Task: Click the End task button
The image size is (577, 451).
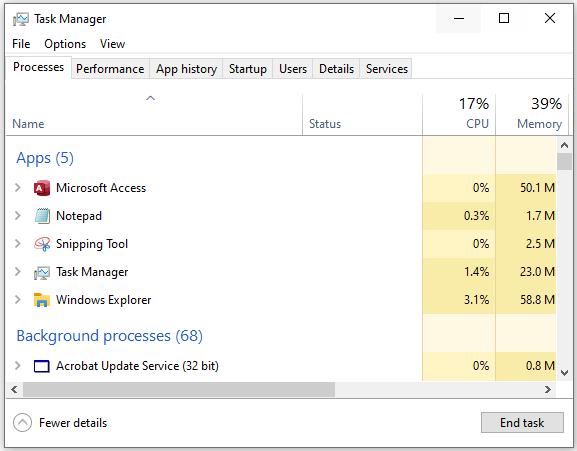Action: (522, 423)
